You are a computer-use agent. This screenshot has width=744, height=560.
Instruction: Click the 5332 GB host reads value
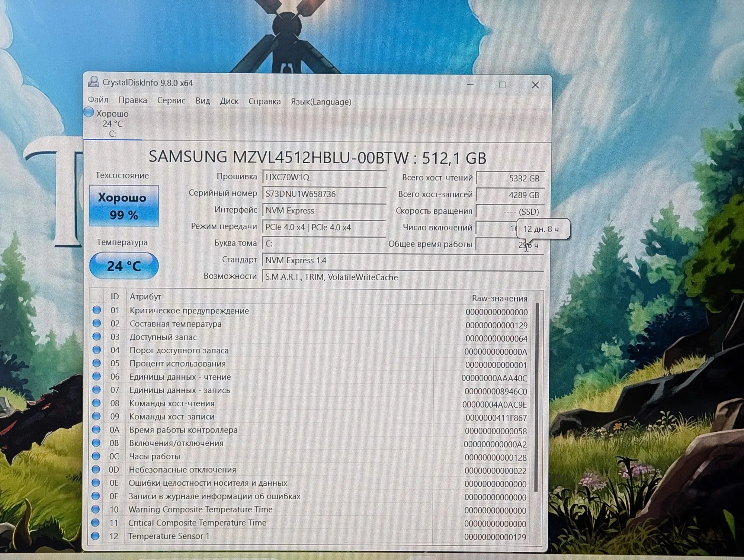(510, 178)
